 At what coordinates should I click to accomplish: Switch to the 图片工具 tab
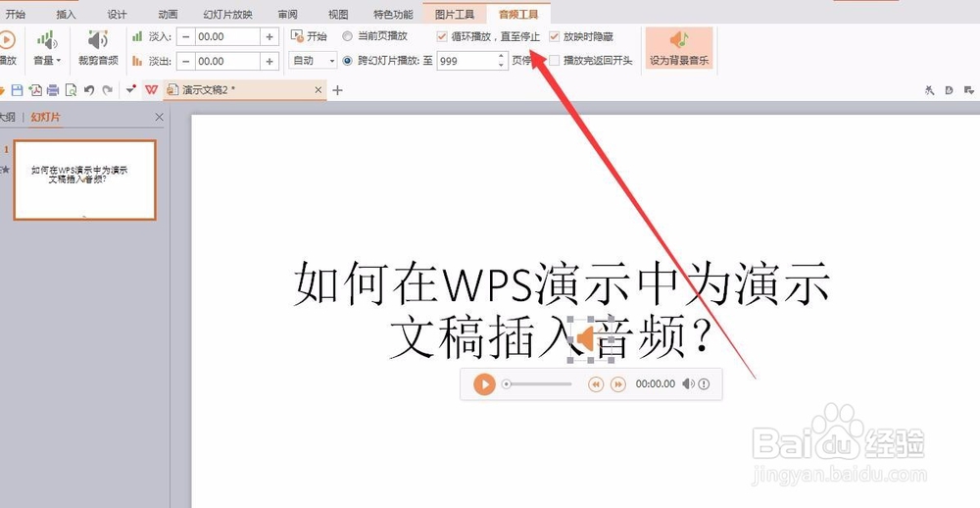pos(455,15)
